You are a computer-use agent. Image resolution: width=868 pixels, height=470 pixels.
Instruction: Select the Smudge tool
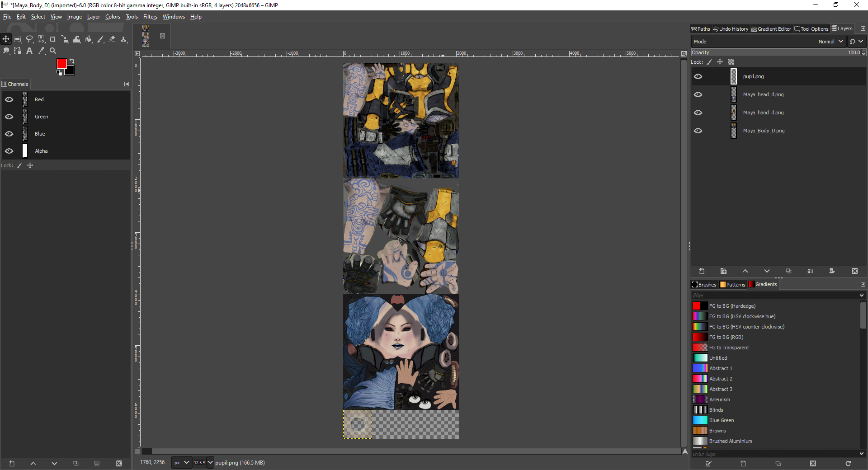[x=6, y=51]
